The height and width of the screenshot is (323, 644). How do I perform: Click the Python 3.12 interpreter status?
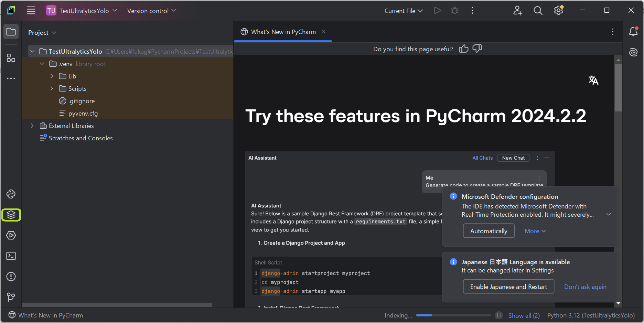click(591, 315)
